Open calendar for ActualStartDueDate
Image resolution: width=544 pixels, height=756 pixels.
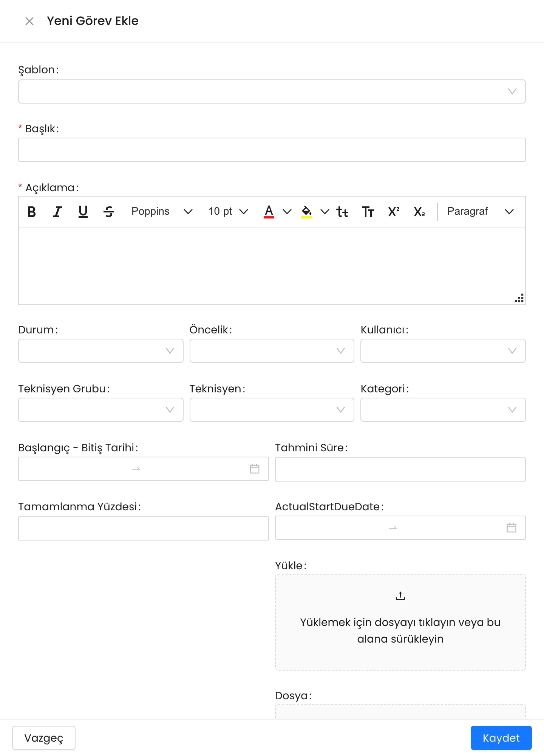point(512,528)
